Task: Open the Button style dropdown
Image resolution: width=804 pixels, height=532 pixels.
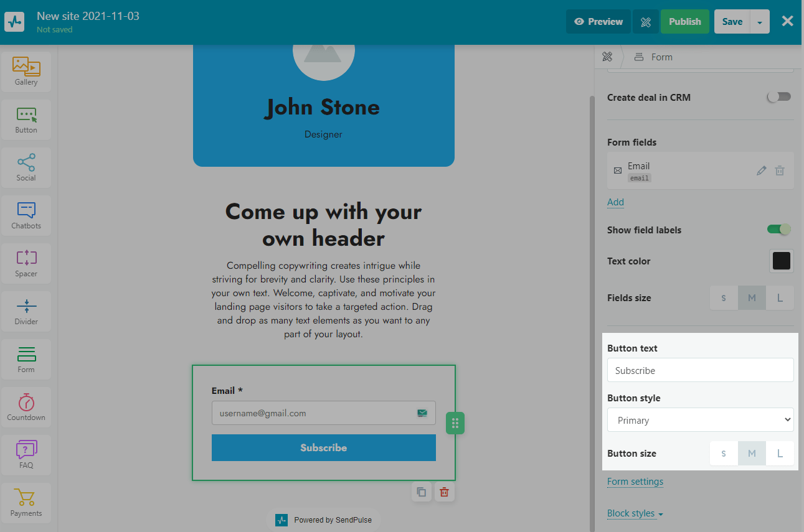Action: pos(700,420)
